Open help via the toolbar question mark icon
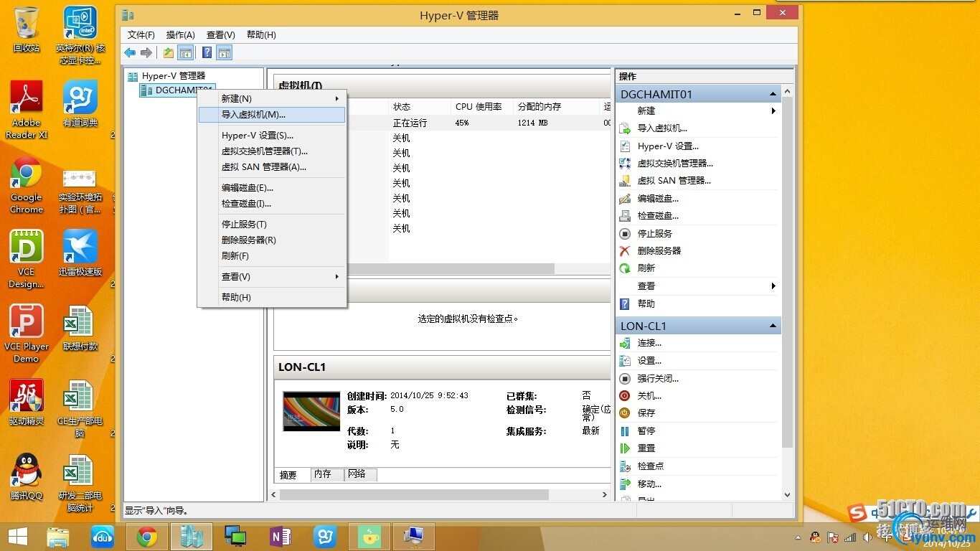Screen dimensions: 980x551 (207, 52)
